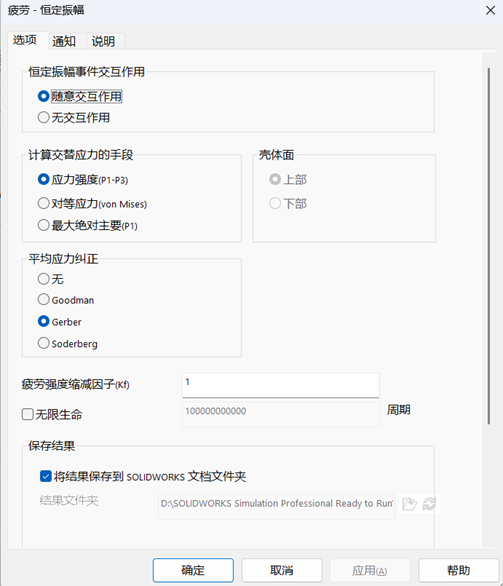Screen dimensions: 503x586
Task: Click the 疲劳强度缩减因子 (Kf) input field
Action: (x=281, y=385)
